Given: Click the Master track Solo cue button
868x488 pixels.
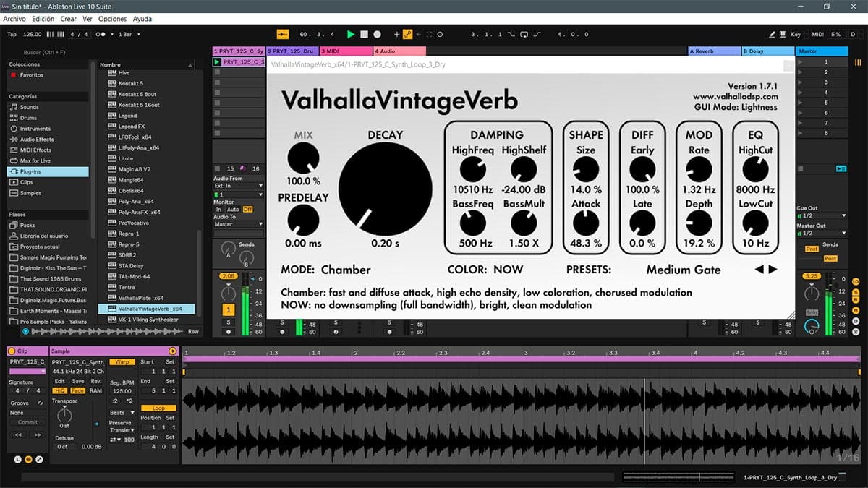Looking at the screenshot, I should tap(812, 312).
